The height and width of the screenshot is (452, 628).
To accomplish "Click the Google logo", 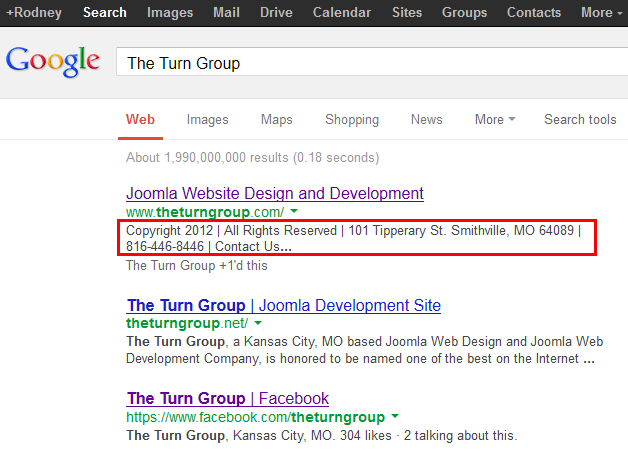I will pos(53,61).
